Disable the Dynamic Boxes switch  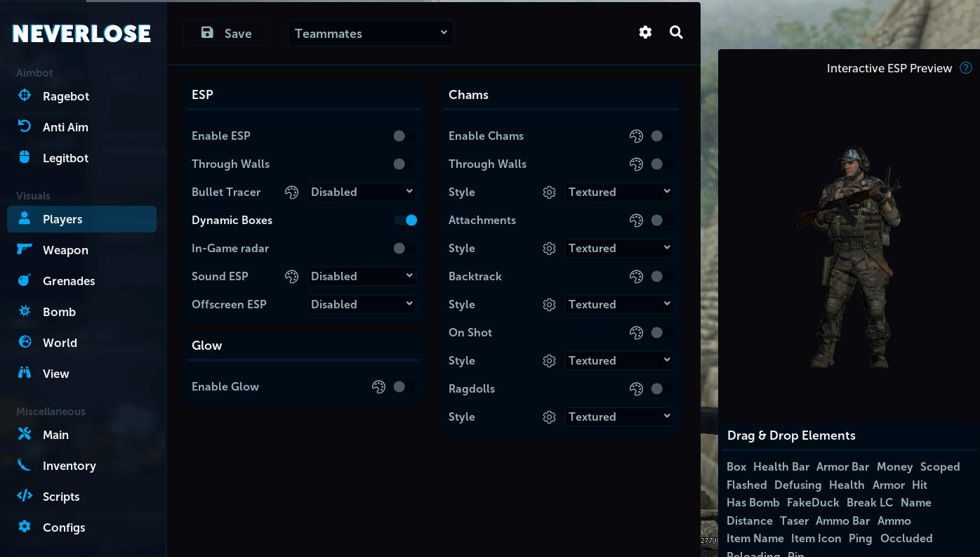click(x=406, y=220)
